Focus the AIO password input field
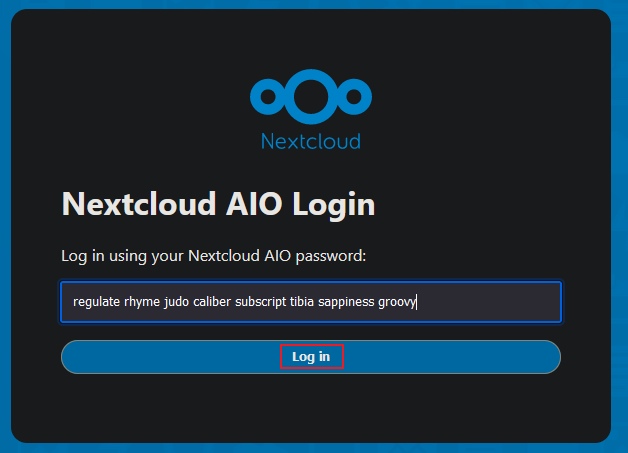The width and height of the screenshot is (628, 453). [x=311, y=302]
